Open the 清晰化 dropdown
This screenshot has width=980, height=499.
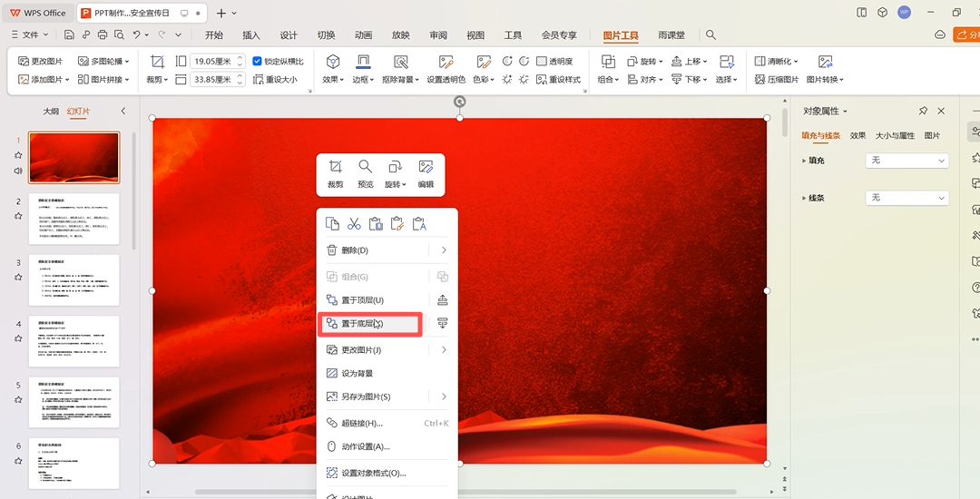(x=776, y=61)
